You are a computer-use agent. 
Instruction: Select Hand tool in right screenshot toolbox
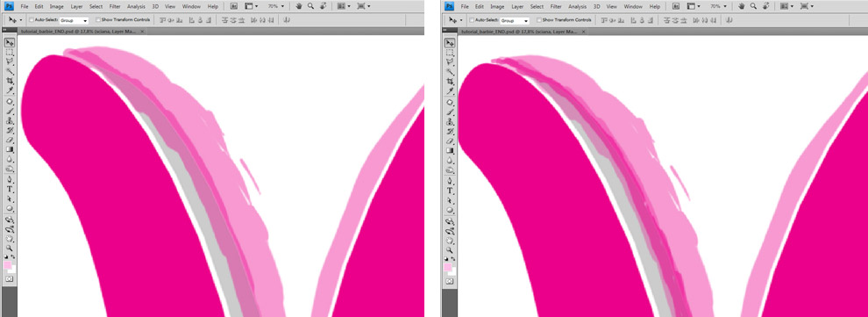(x=450, y=240)
